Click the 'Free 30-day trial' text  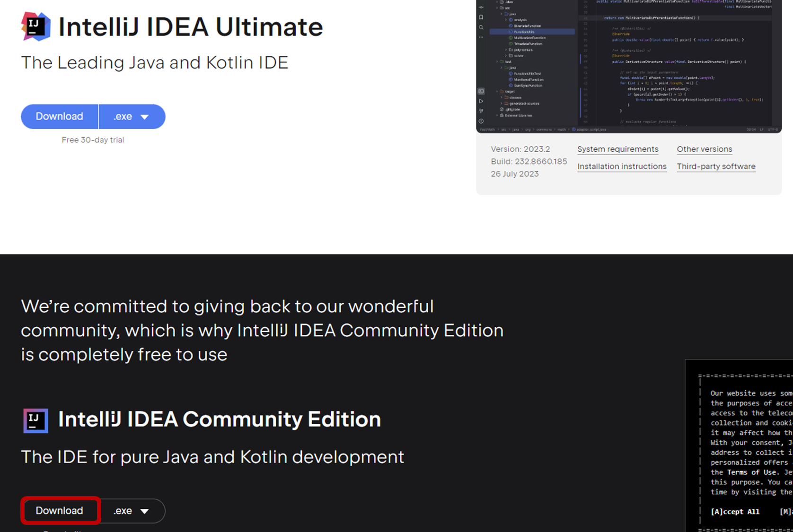coord(93,140)
